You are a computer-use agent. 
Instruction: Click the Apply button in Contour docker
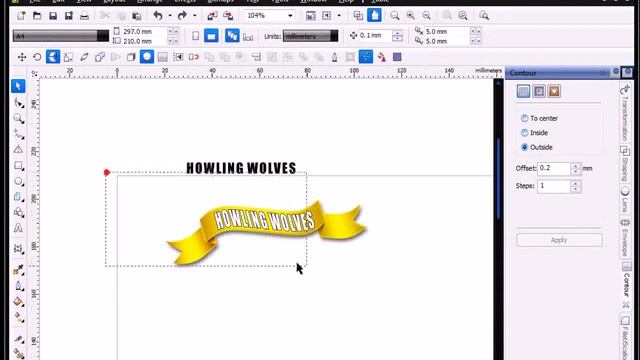pyautogui.click(x=559, y=240)
